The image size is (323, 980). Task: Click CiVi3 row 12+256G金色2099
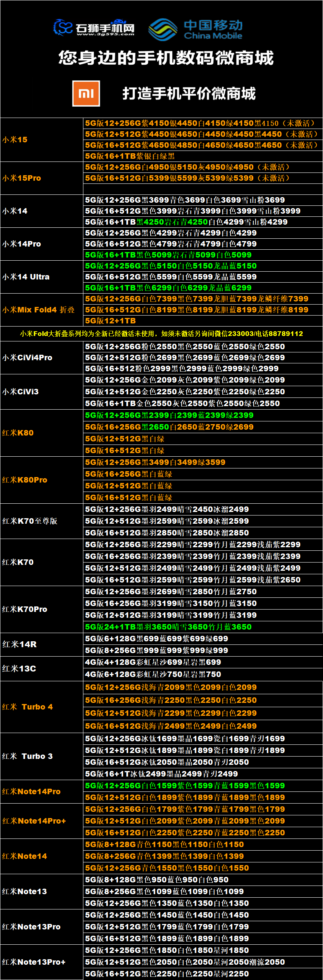point(203,380)
